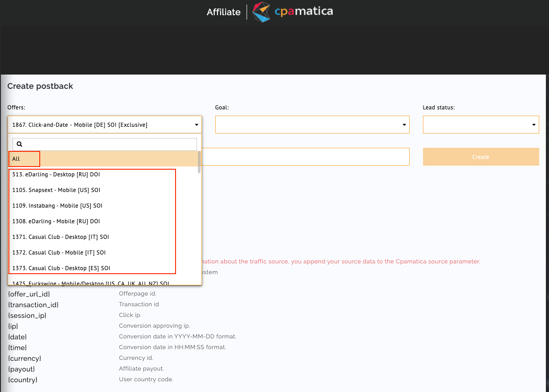Viewport: 549px width, 392px height.
Task: Click the {session_ip} macro text
Action: tap(27, 316)
